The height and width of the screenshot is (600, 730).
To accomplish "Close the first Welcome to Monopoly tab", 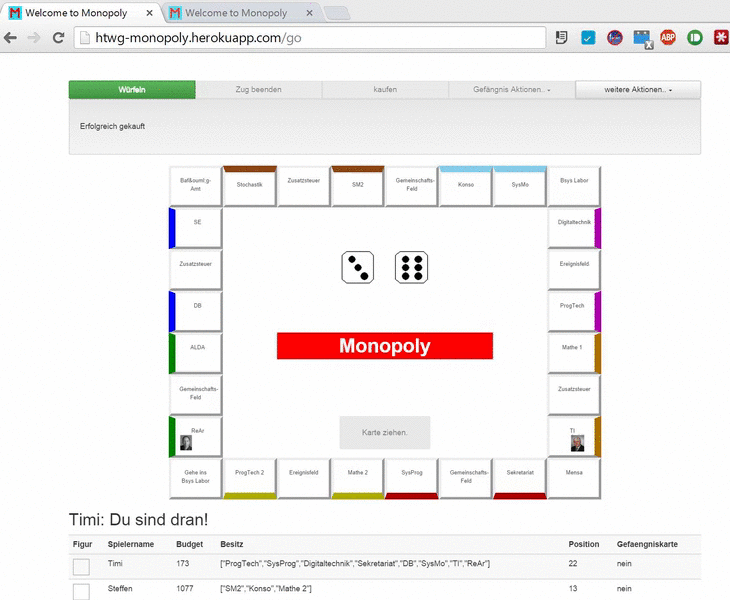I will (x=149, y=13).
